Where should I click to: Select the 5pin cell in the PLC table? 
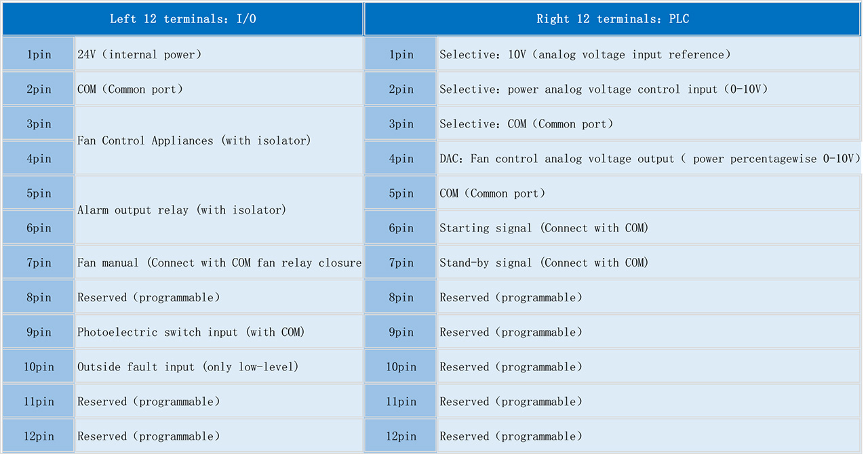pyautogui.click(x=401, y=193)
